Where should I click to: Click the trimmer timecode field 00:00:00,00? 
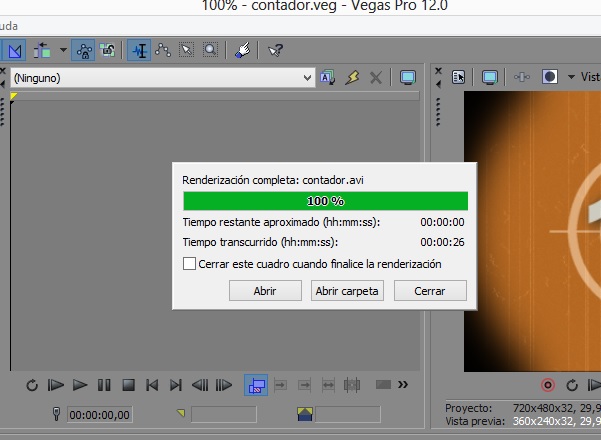[100, 415]
